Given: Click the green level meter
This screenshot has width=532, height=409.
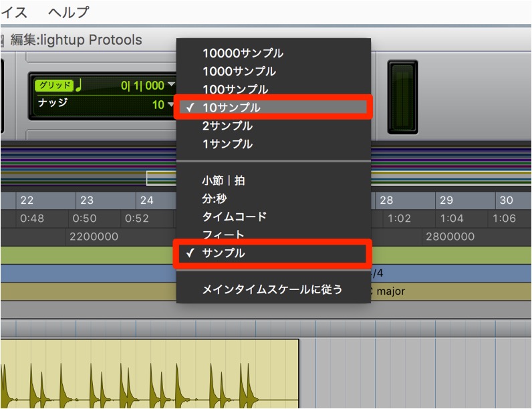Looking at the screenshot, I should (x=402, y=97).
